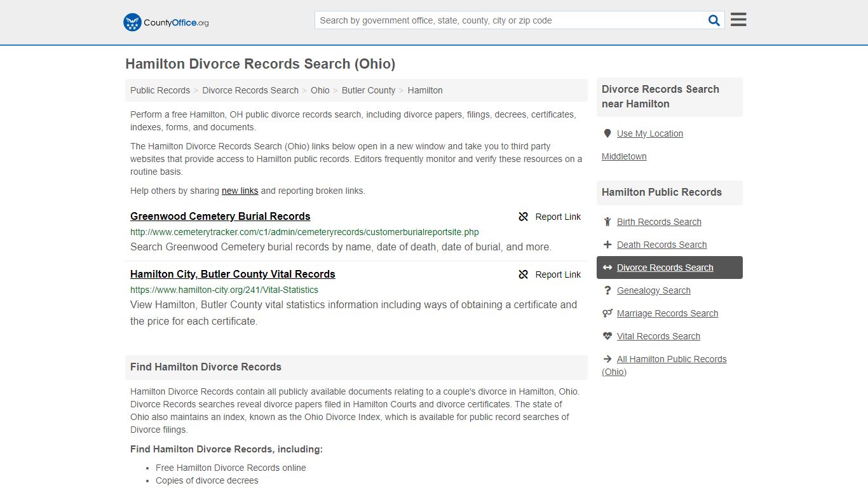Click the Genealogy question mark icon

[607, 290]
